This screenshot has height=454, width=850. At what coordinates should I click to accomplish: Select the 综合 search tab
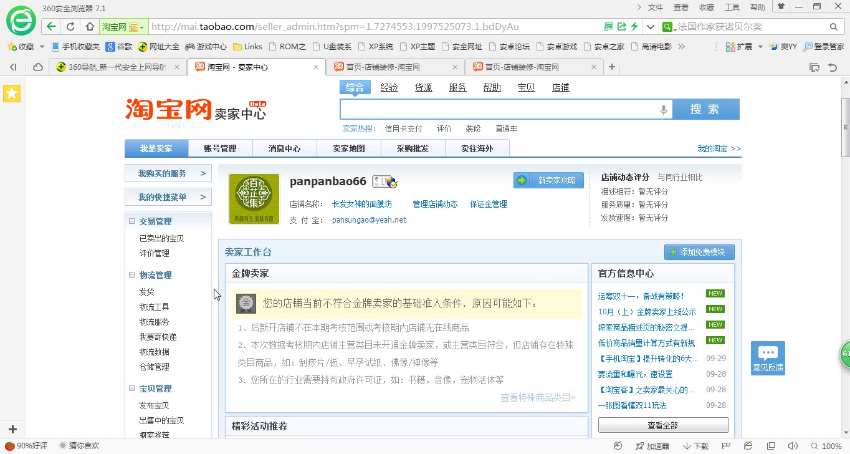355,87
